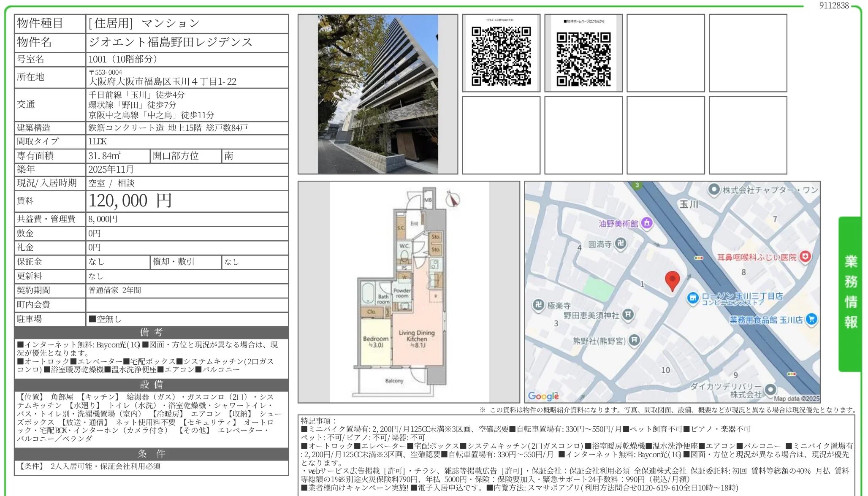Select property name ジオエント福島野田レジデンス
Image resolution: width=868 pixels, height=496 pixels.
point(171,42)
